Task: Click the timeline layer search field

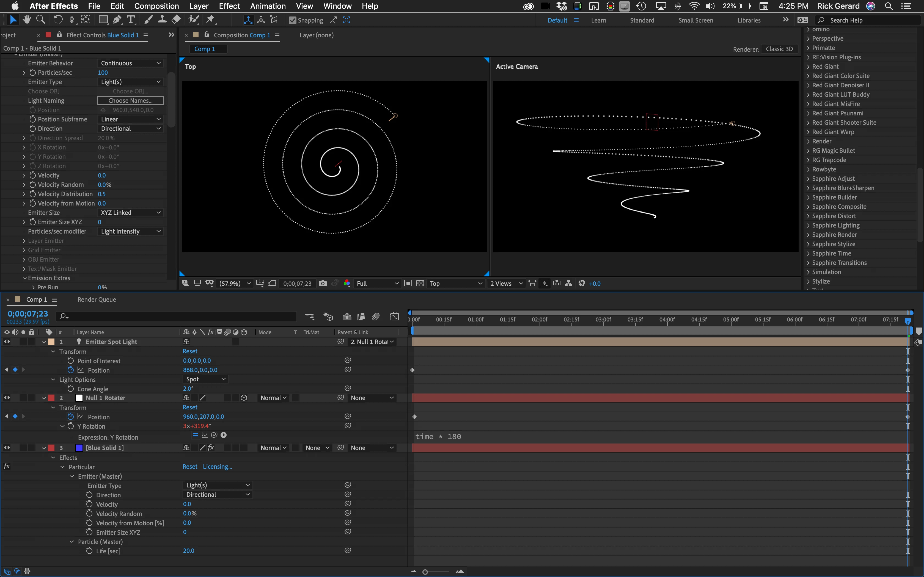Action: tap(180, 316)
